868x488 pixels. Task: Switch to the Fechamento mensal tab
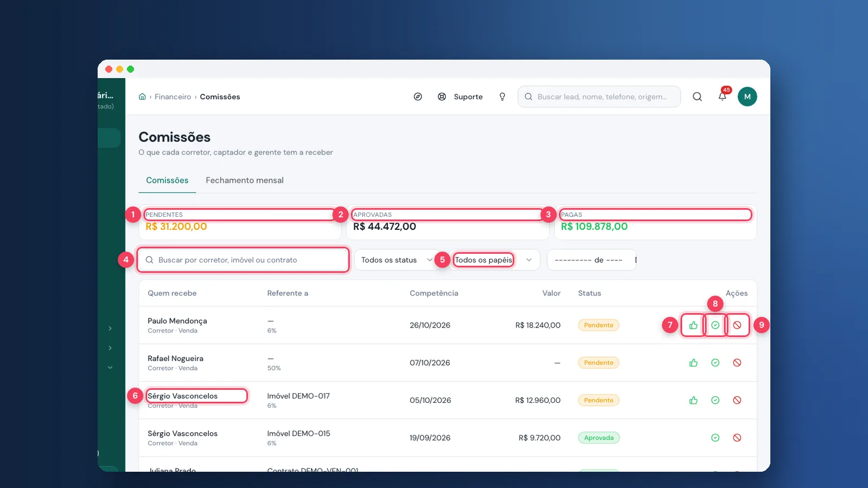click(245, 180)
